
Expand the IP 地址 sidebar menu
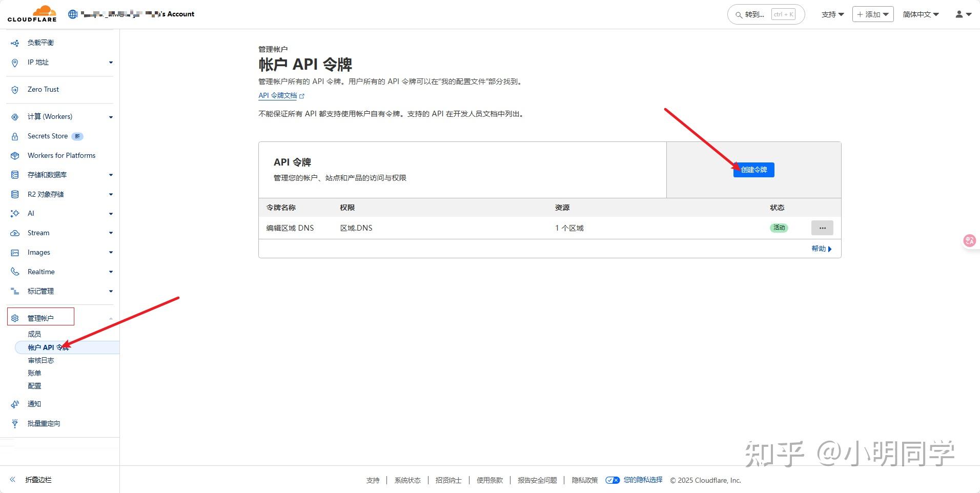pos(111,62)
